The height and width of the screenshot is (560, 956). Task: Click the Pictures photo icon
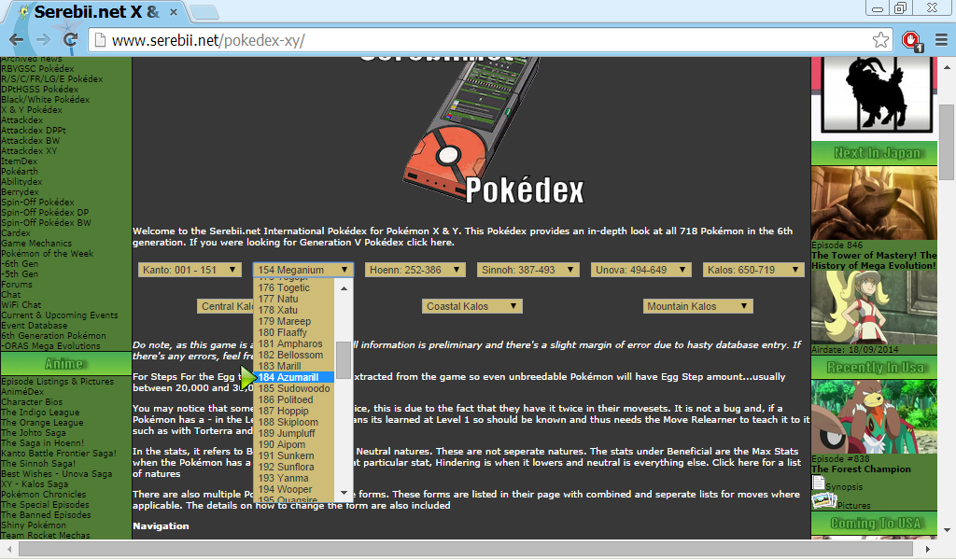(823, 501)
